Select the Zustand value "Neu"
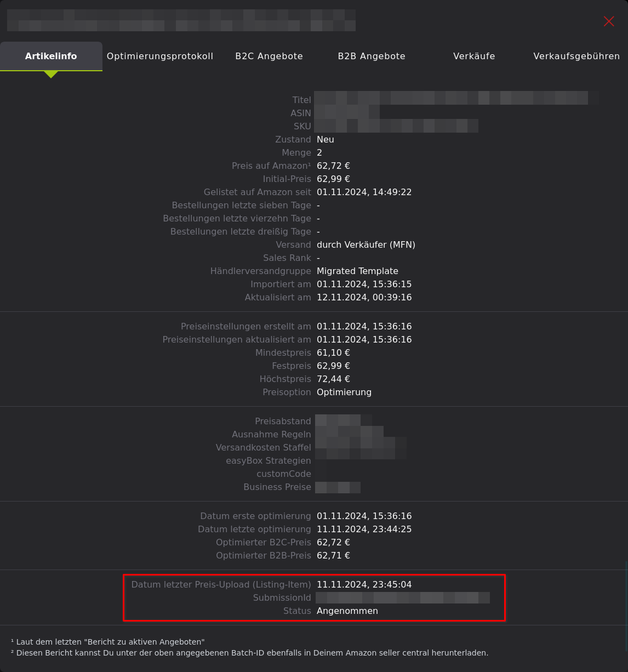 (x=326, y=139)
